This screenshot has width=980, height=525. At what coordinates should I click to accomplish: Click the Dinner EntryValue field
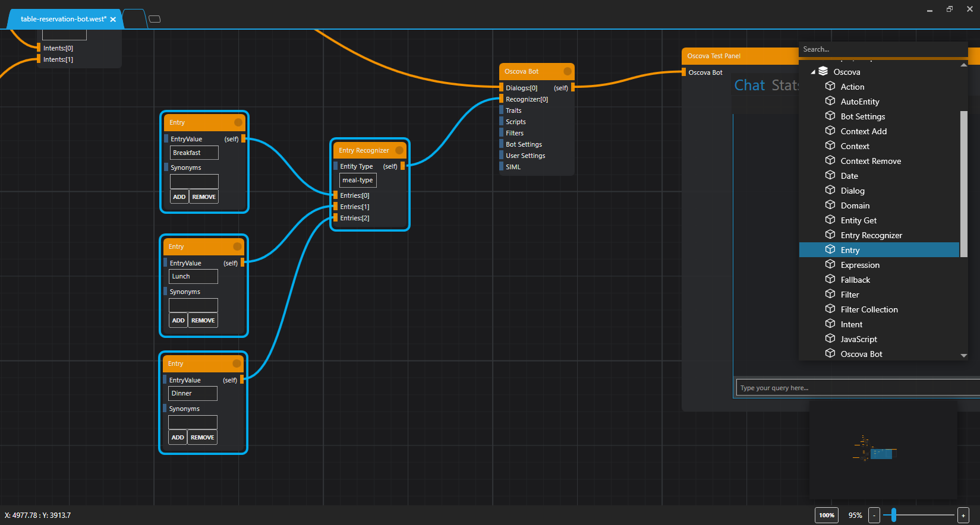click(x=193, y=393)
